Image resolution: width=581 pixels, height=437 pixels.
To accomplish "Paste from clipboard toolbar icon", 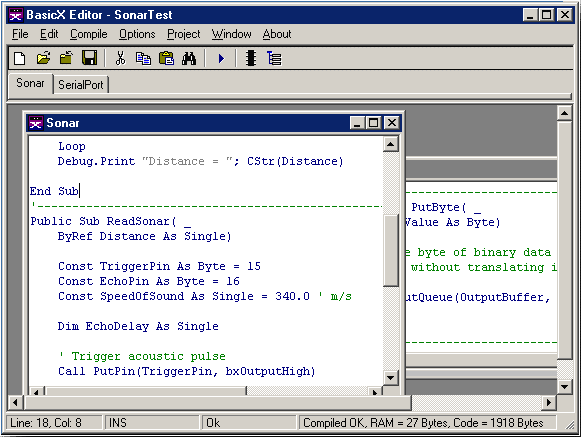I will (166, 59).
